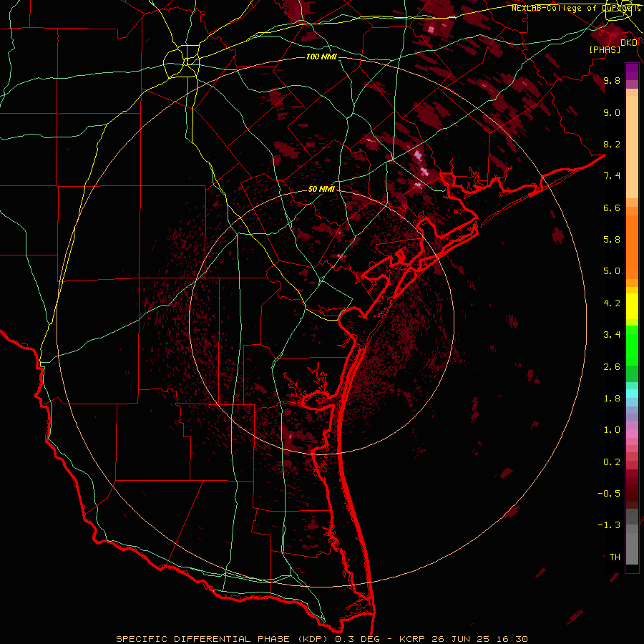
Task: Click the -0.5 scale value
Action: (x=609, y=494)
